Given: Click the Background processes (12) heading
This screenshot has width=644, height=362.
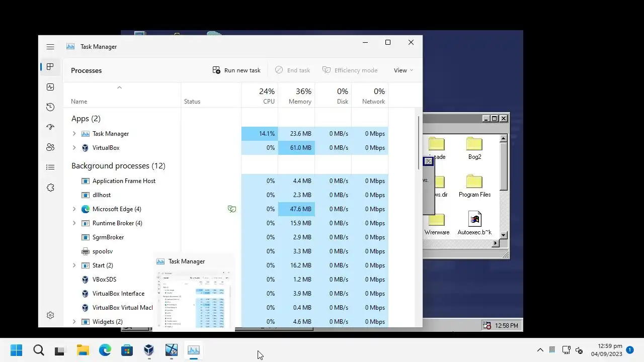Looking at the screenshot, I should click(x=118, y=166).
